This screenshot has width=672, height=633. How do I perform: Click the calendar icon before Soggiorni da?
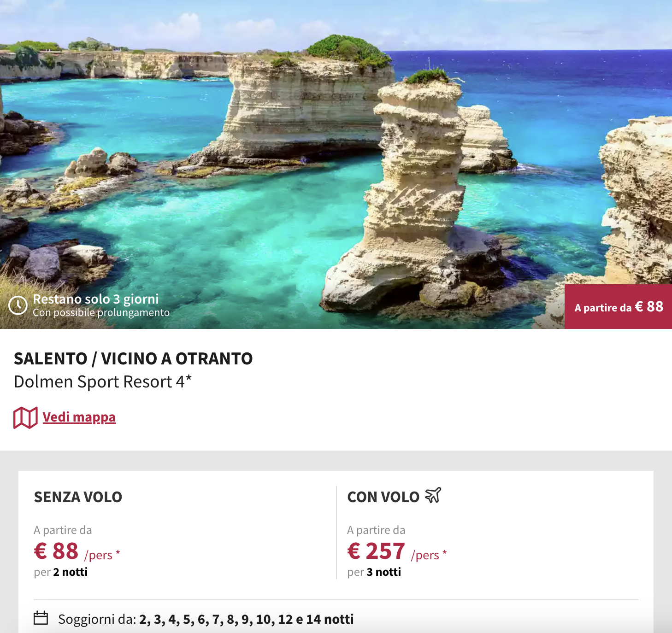pos(41,618)
